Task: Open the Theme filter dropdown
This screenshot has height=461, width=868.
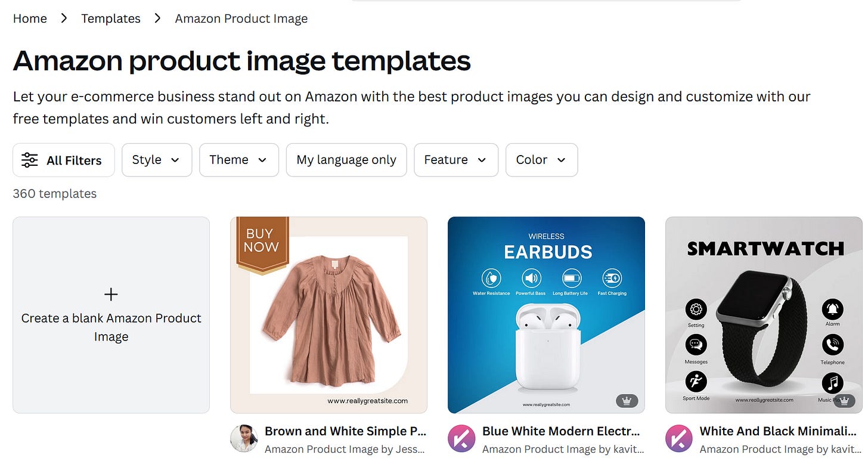Action: point(239,160)
